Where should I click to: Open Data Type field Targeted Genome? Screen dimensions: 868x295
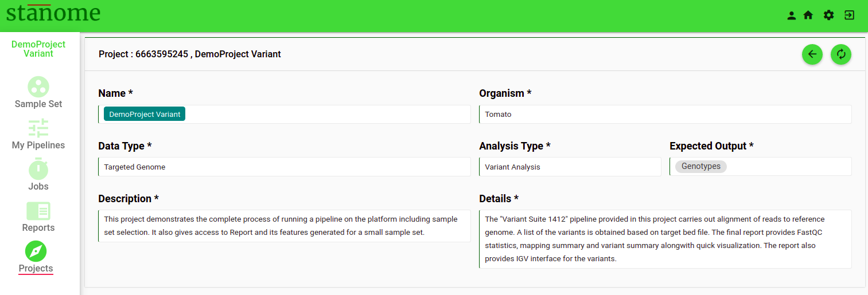[x=285, y=167]
